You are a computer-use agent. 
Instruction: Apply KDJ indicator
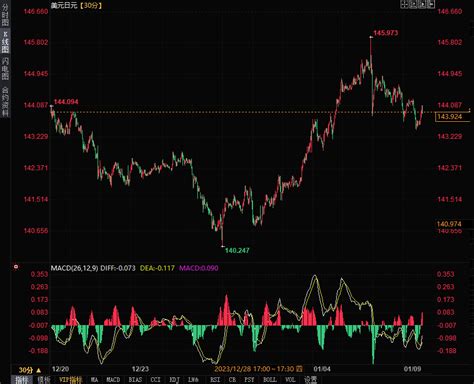coord(175,379)
